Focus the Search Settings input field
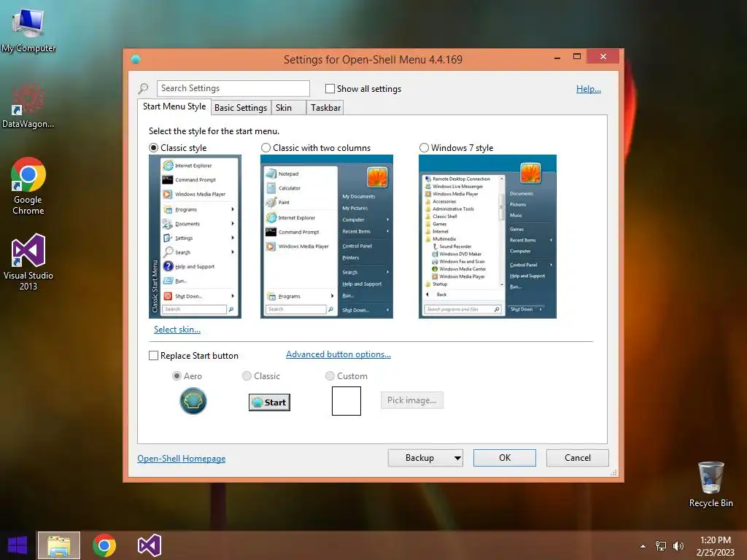Screen dimensions: 747x560 (x=233, y=88)
